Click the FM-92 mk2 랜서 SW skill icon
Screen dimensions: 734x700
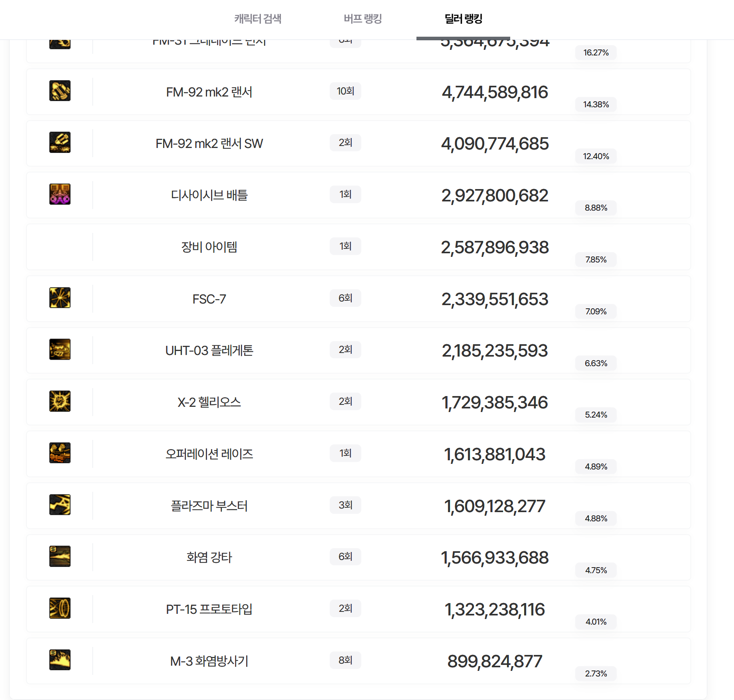60,142
